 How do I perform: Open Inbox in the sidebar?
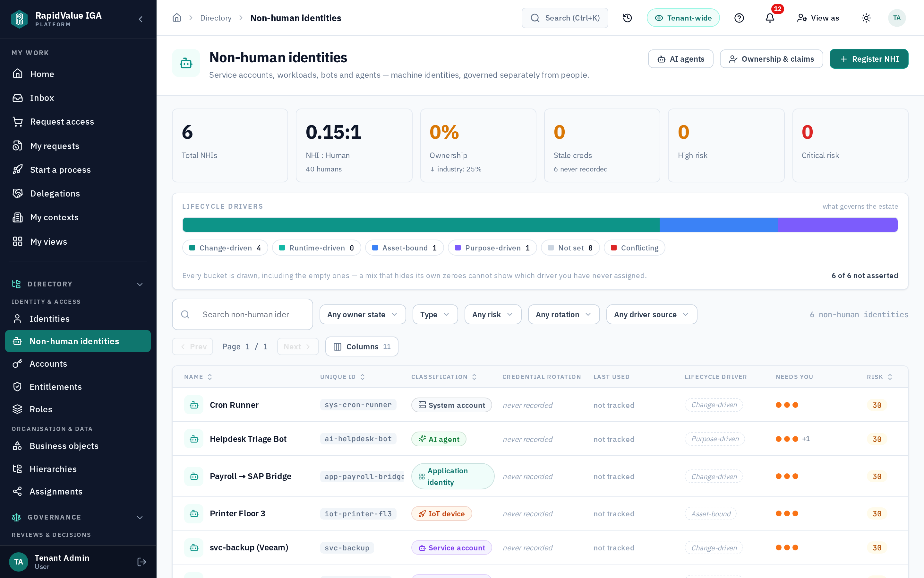78,98
